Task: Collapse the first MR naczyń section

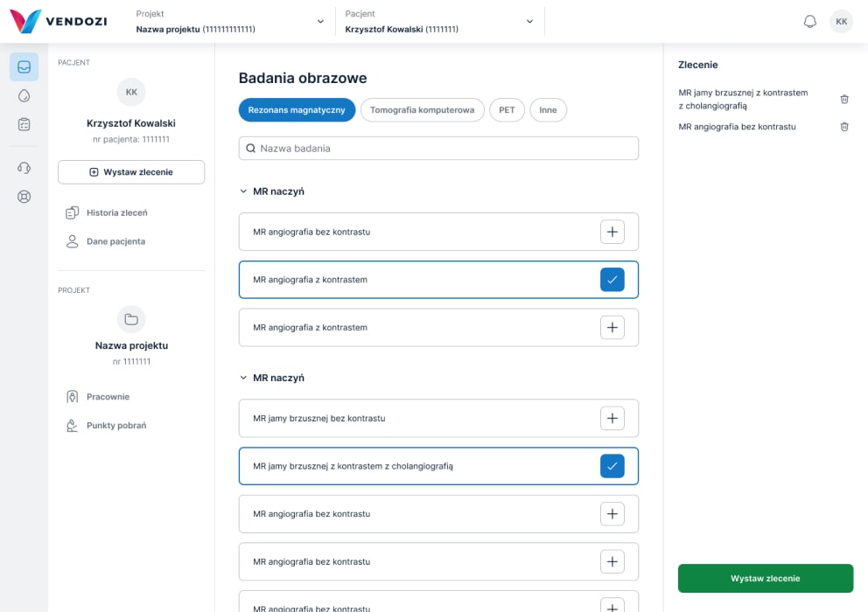Action: 244,191
